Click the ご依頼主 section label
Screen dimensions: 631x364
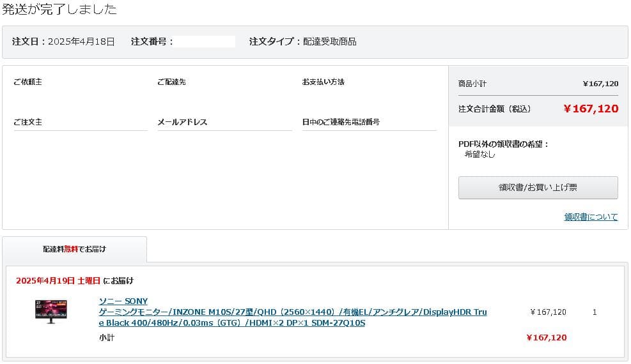coord(27,82)
